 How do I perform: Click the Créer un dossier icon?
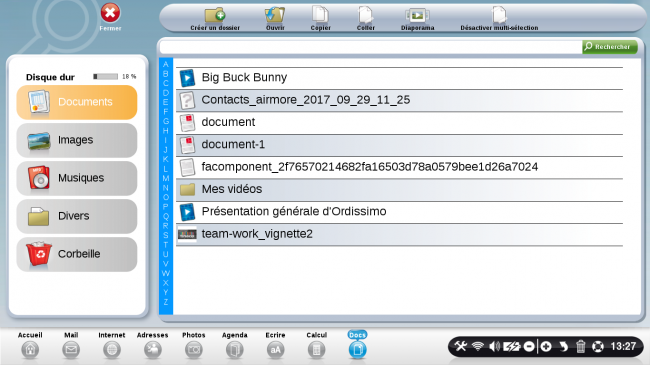215,16
